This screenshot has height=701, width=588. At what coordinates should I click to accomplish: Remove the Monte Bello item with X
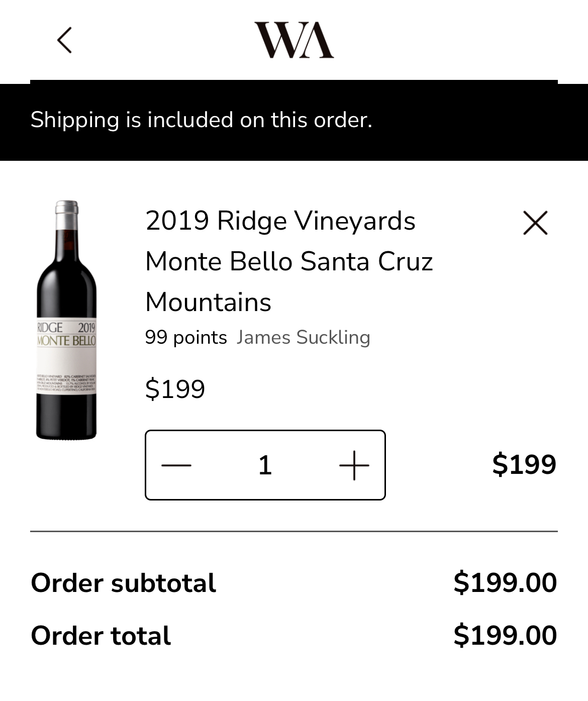(535, 223)
